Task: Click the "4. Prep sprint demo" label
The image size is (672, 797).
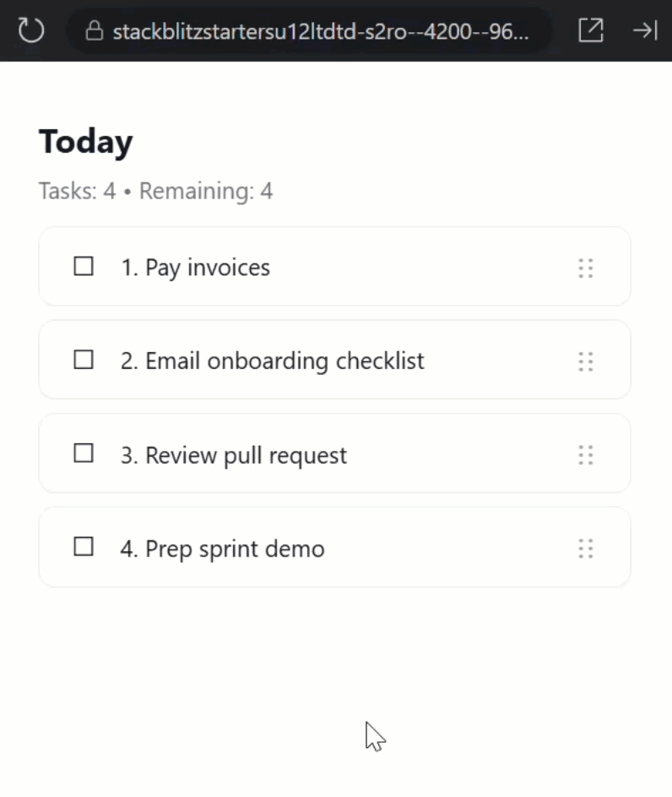Action: pyautogui.click(x=222, y=549)
